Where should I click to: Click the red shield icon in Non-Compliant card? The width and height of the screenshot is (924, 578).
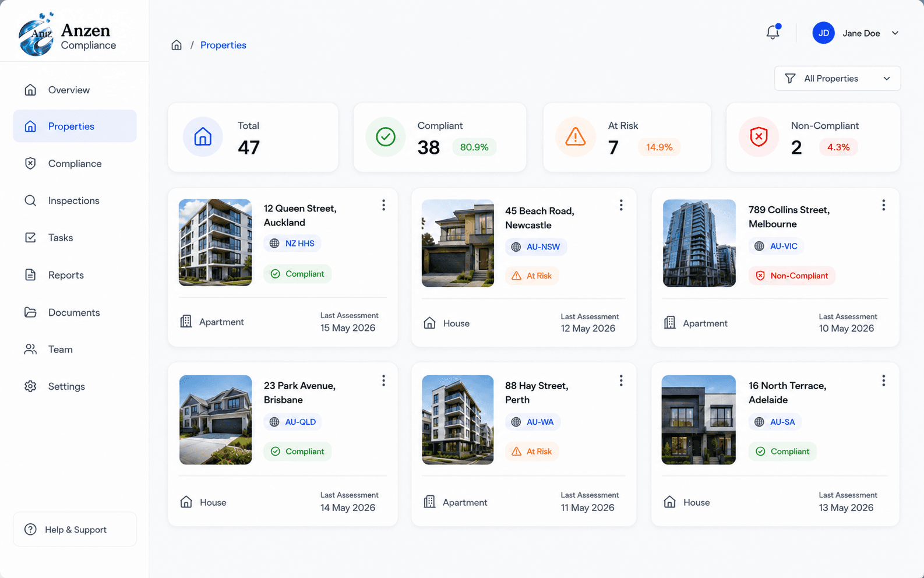(x=759, y=137)
